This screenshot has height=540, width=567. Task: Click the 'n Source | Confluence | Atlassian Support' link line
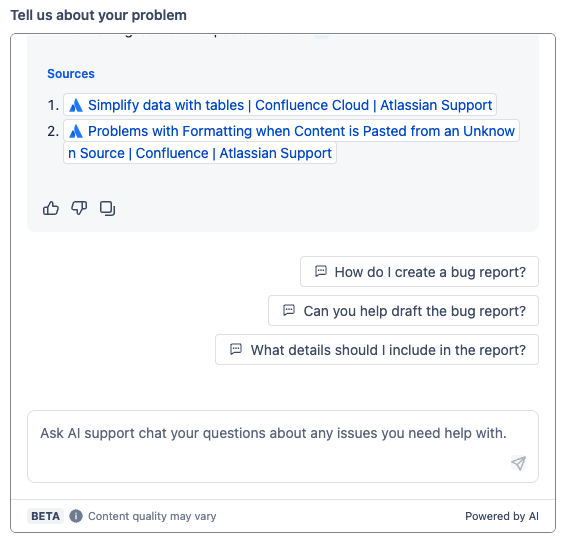(x=200, y=153)
